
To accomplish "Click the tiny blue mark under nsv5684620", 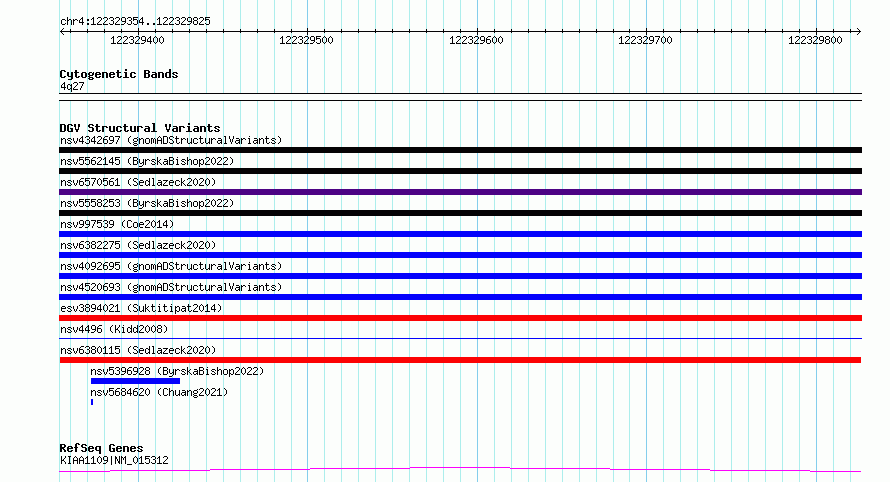I will pos(92,403).
